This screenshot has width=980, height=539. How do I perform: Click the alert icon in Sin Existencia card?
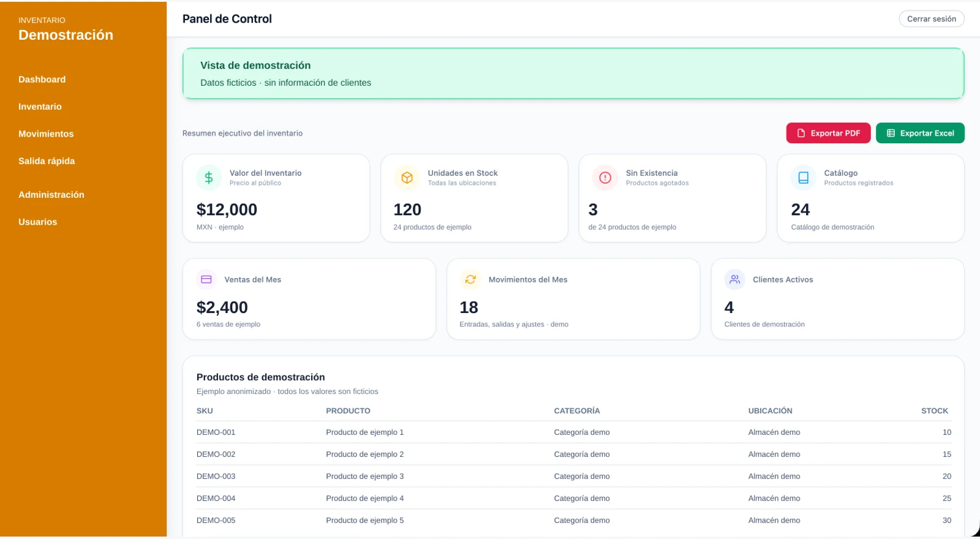pyautogui.click(x=605, y=178)
